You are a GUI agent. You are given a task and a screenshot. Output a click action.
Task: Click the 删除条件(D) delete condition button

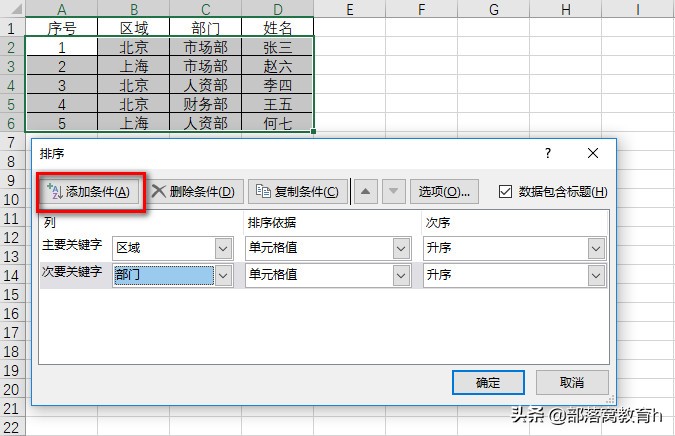(195, 192)
